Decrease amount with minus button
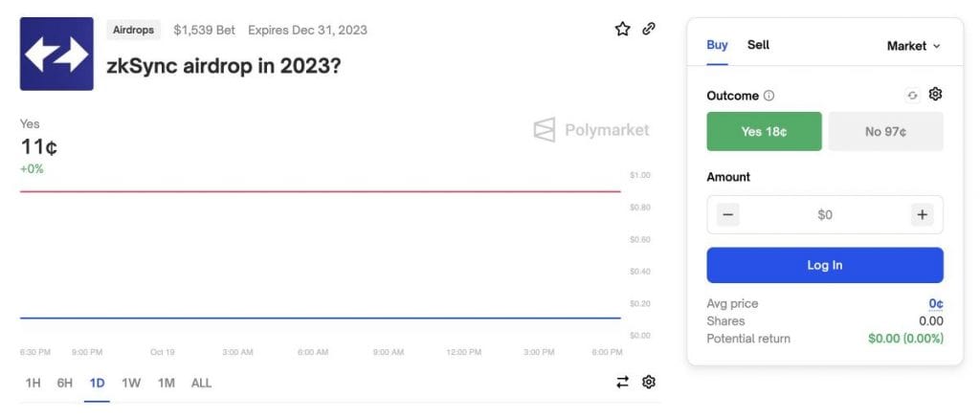Viewport: 980px width, 417px height. click(x=727, y=215)
